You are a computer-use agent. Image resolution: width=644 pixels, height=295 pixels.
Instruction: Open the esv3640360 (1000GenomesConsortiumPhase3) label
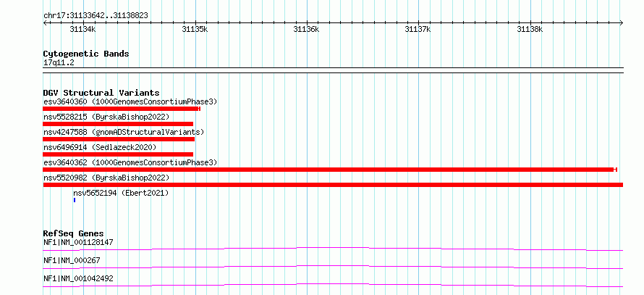click(x=130, y=101)
